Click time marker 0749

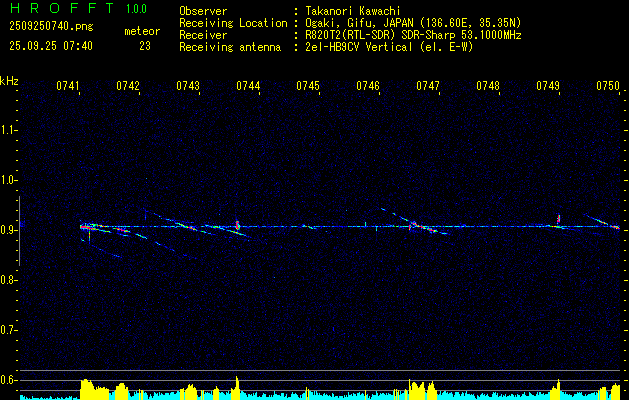548,85
